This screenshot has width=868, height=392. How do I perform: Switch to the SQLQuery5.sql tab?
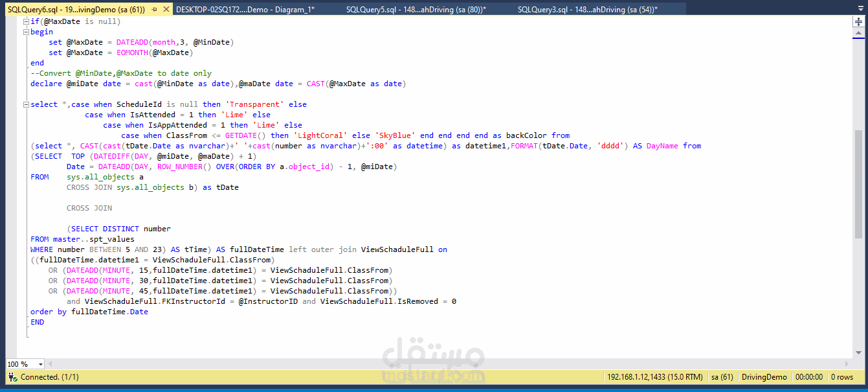coord(416,10)
